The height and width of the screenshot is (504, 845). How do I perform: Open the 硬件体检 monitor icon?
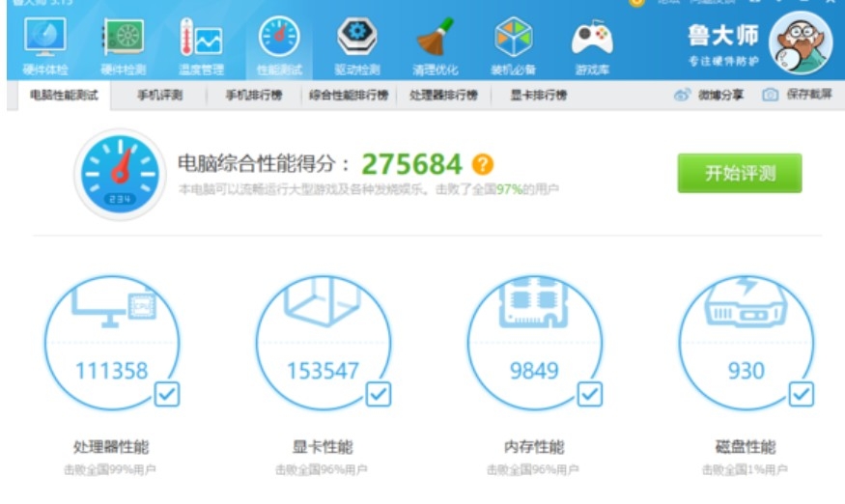[45, 38]
